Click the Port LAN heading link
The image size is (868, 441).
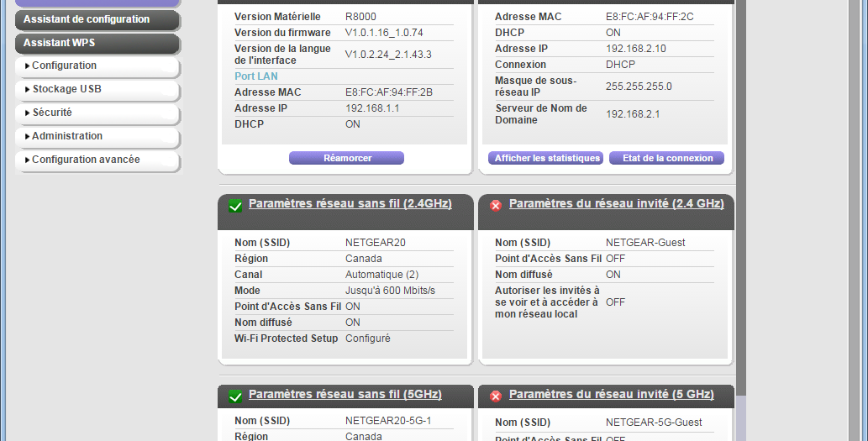click(x=255, y=76)
